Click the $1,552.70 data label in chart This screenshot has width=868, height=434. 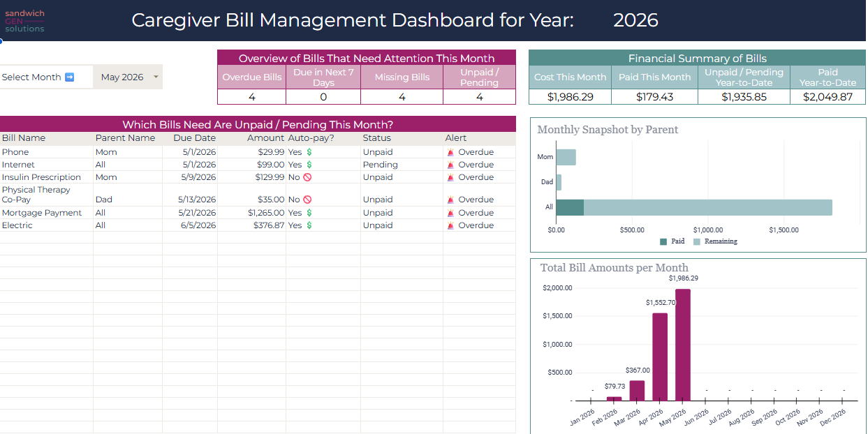(660, 303)
